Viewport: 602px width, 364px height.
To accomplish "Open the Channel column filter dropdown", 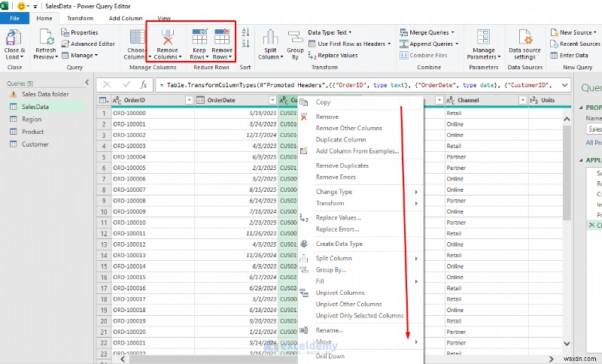I will pyautogui.click(x=522, y=100).
